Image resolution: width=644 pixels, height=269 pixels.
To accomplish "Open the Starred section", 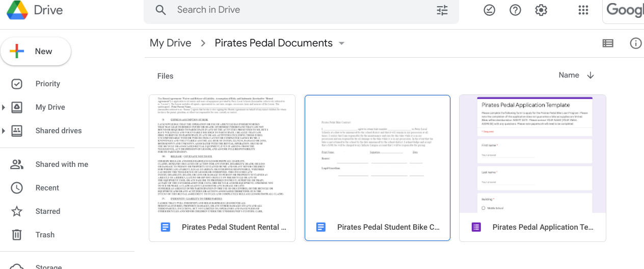I will click(x=48, y=211).
